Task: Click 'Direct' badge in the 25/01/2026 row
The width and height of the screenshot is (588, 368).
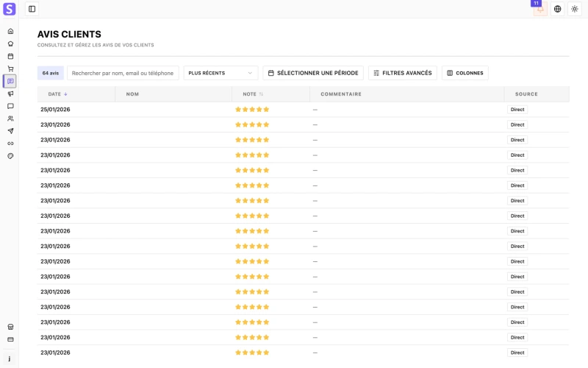Action: pyautogui.click(x=517, y=109)
